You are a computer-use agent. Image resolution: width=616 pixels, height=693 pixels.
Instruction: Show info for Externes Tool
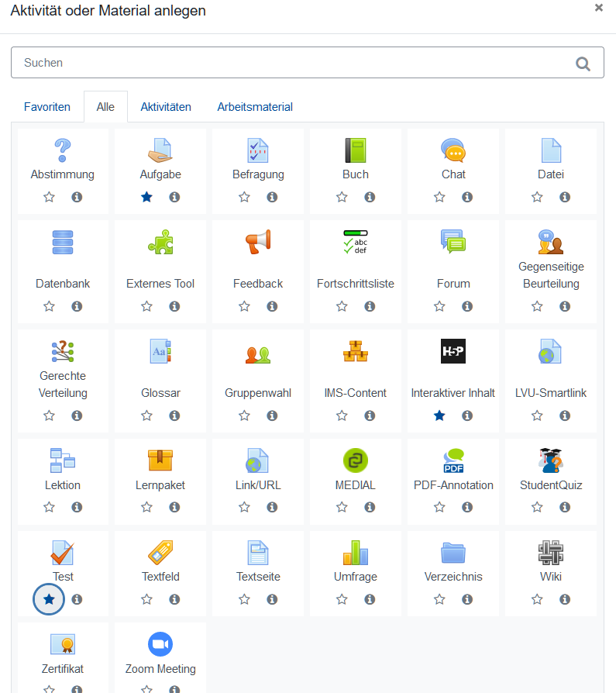pos(174,306)
